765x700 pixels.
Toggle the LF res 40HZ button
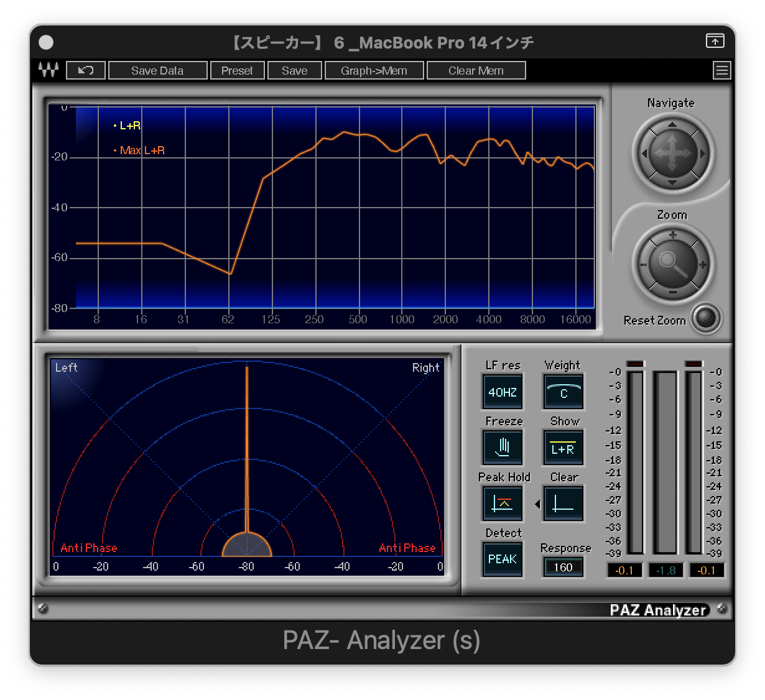click(503, 392)
